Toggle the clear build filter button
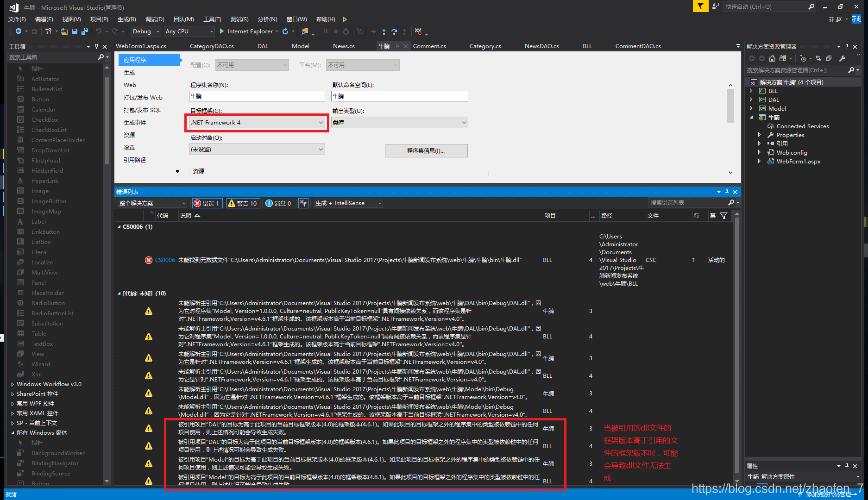Screen dimensions: 868x500 303,203
